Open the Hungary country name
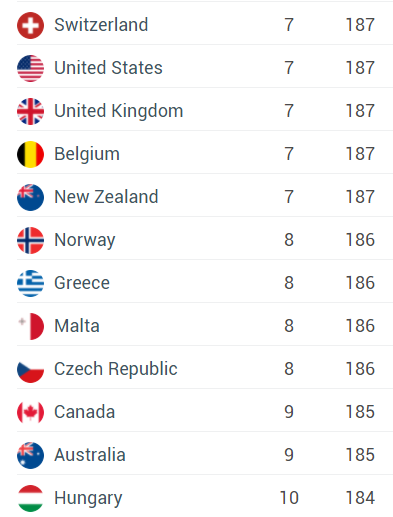The width and height of the screenshot is (393, 517). 88,498
